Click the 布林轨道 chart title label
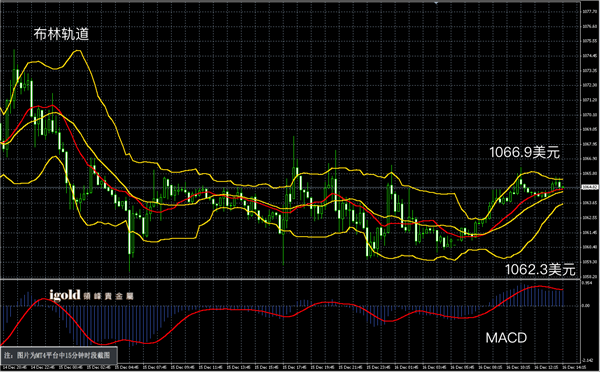600x372 pixels. point(61,34)
